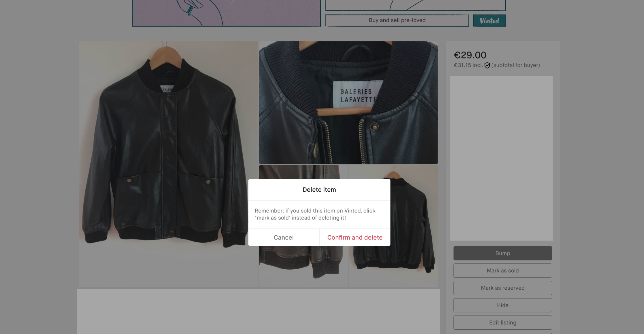
Task: Select the Buy and sell pre-loved tab
Action: coord(397,21)
